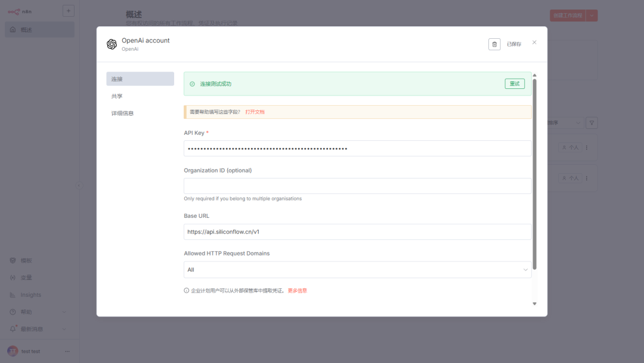This screenshot has height=363, width=644.
Task: Click the OpenAI logo icon in dialog header
Action: point(112,44)
